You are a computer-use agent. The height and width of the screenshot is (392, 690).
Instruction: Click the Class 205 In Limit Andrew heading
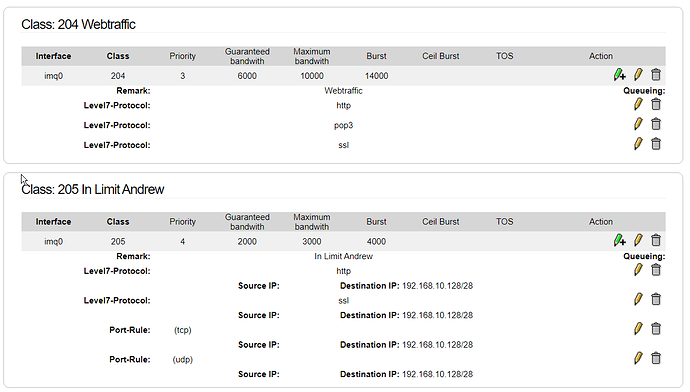pos(92,190)
